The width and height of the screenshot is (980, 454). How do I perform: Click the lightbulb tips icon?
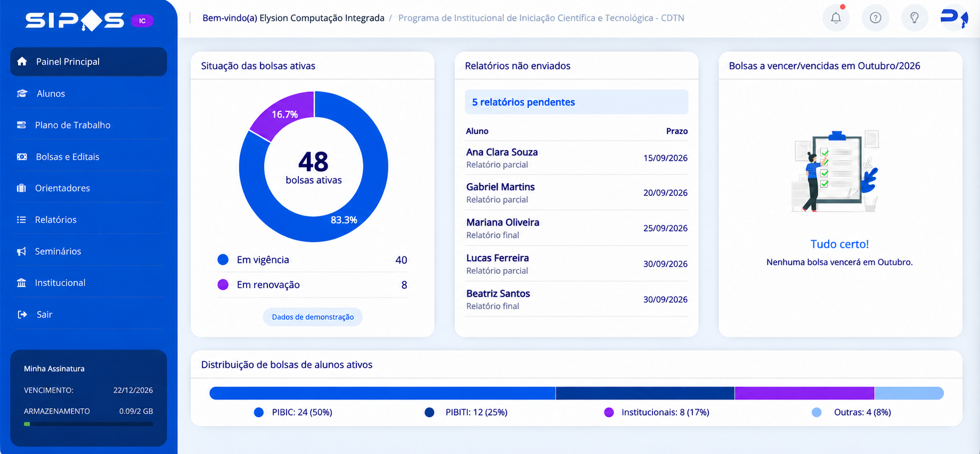click(915, 18)
